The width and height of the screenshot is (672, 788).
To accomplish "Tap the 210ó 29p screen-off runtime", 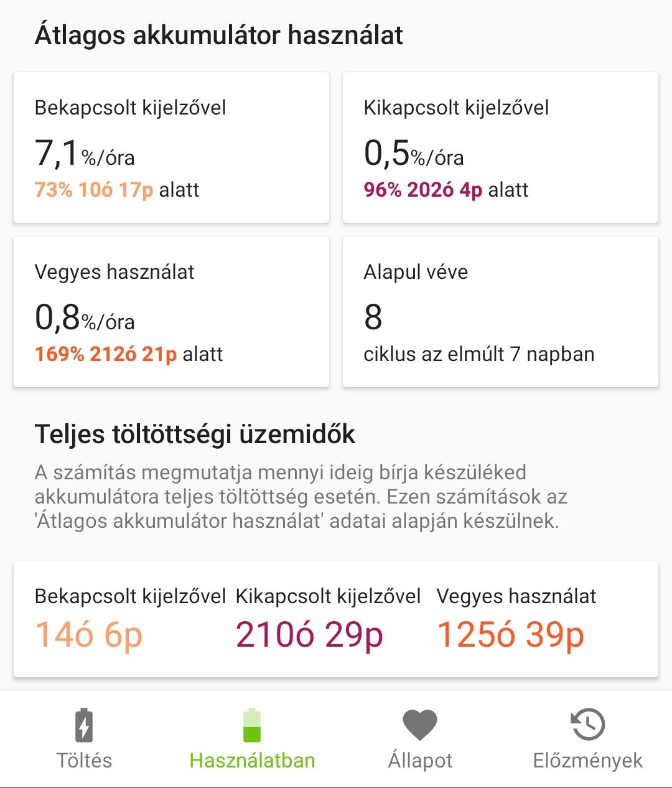I will click(x=309, y=635).
